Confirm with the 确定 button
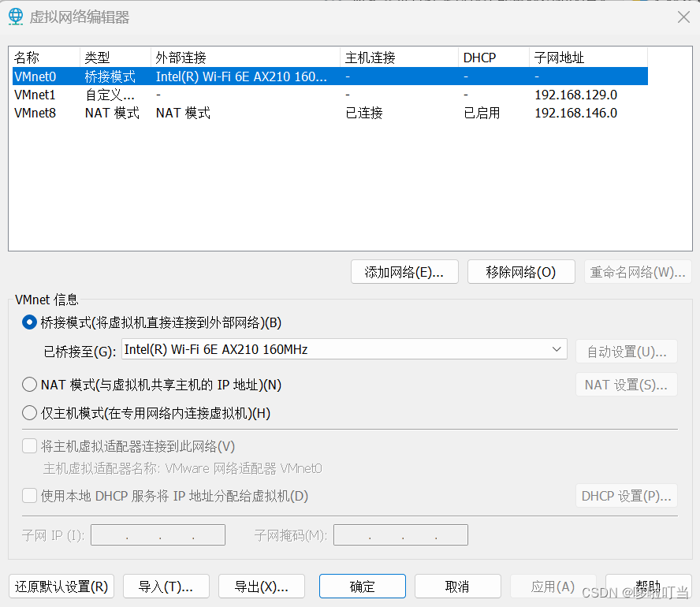Viewport: 700px width, 607px height. tap(363, 586)
